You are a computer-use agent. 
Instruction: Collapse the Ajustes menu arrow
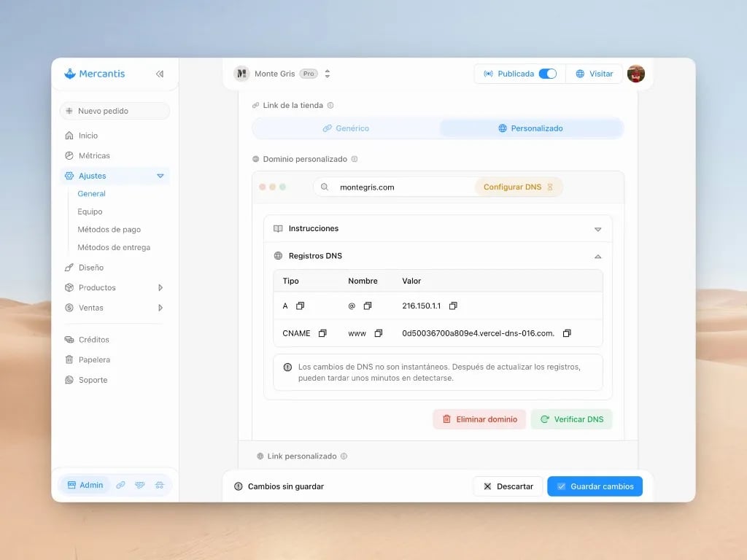pos(160,176)
